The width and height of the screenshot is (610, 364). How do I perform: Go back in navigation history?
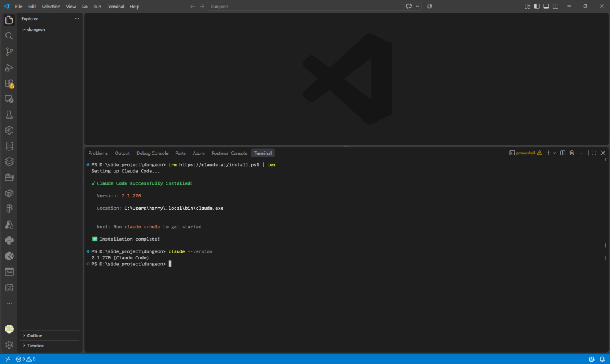[192, 6]
